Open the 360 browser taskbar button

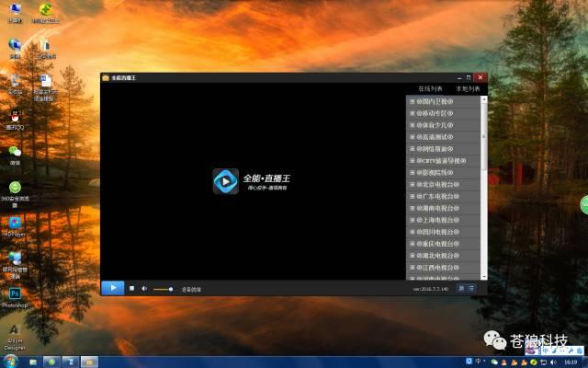point(51,362)
